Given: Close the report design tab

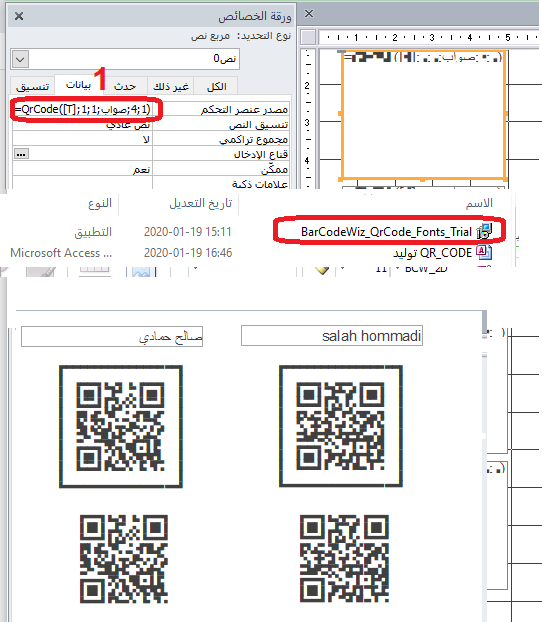Looking at the screenshot, I should click(x=309, y=14).
